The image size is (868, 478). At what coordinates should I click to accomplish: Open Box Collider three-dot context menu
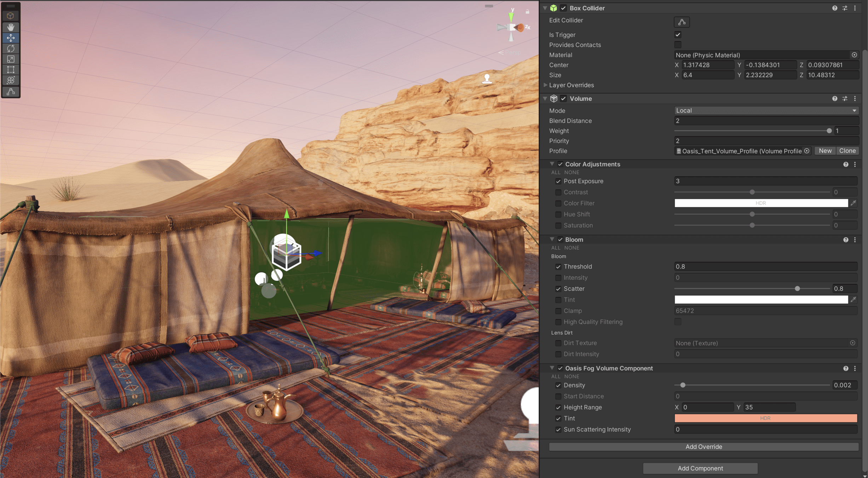[855, 8]
